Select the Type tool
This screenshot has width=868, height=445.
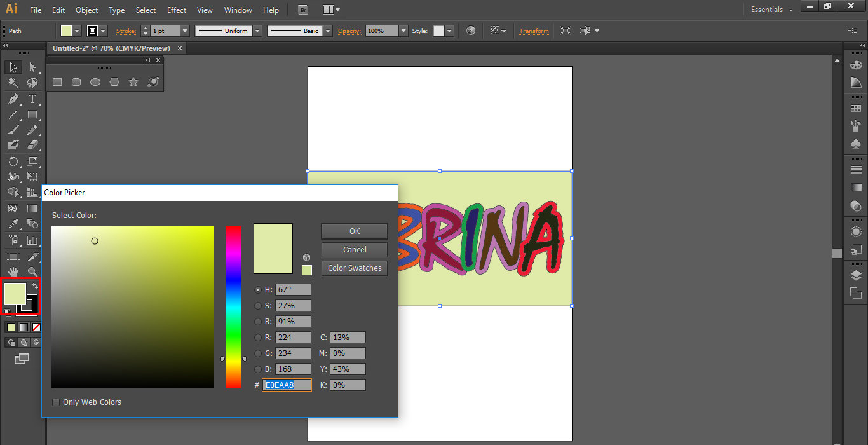(32, 99)
